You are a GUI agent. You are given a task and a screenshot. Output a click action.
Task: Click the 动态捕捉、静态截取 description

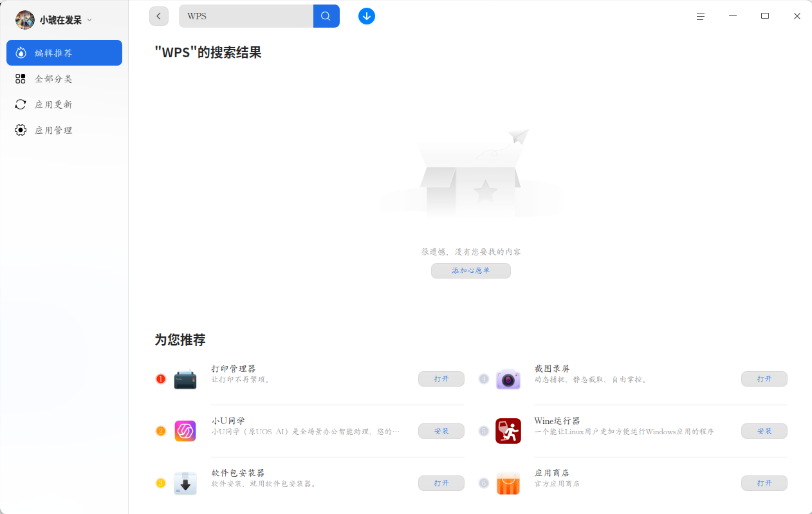click(591, 380)
